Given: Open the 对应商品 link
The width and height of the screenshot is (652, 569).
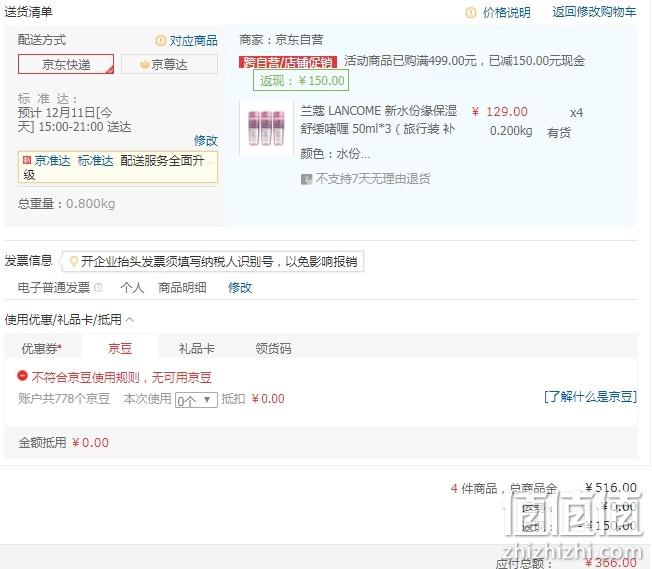Looking at the screenshot, I should pyautogui.click(x=193, y=41).
